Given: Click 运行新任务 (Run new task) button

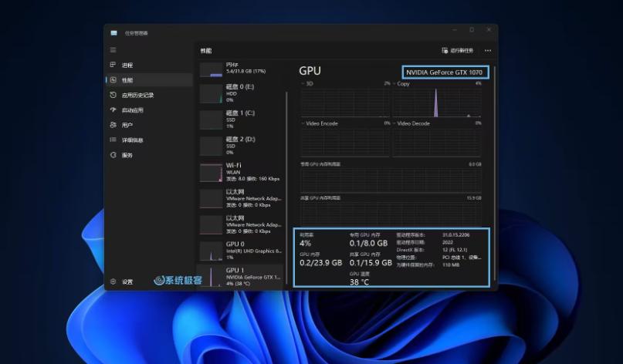Looking at the screenshot, I should pos(457,50).
